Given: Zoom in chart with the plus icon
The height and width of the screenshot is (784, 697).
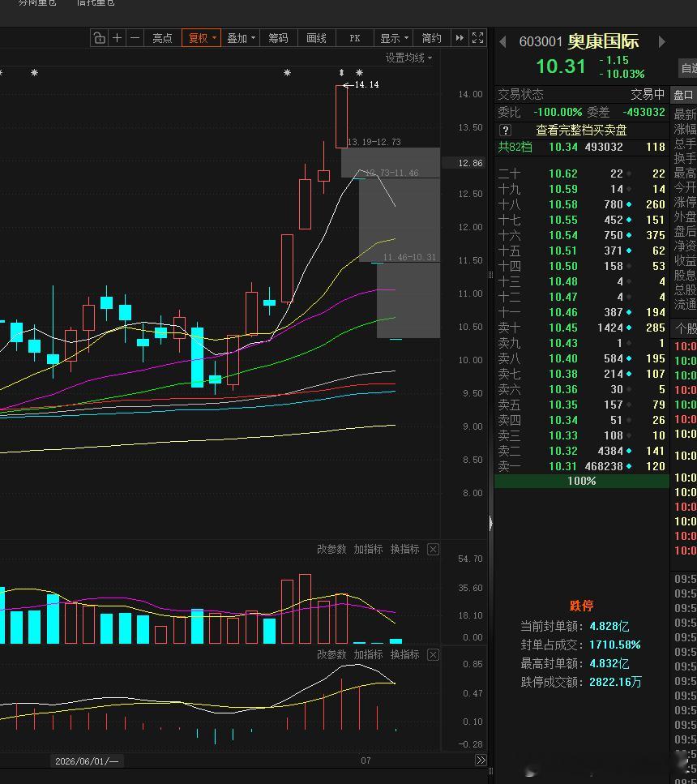Looking at the screenshot, I should pyautogui.click(x=117, y=38).
